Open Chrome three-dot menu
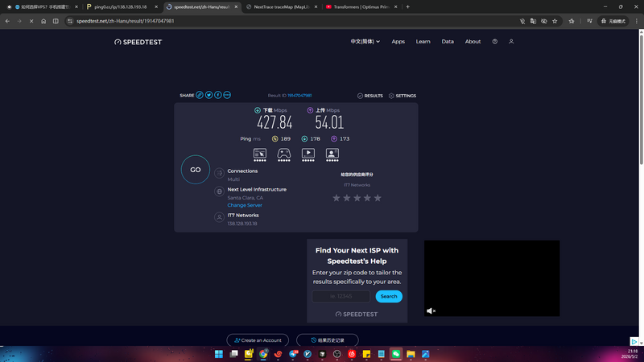 click(x=637, y=21)
